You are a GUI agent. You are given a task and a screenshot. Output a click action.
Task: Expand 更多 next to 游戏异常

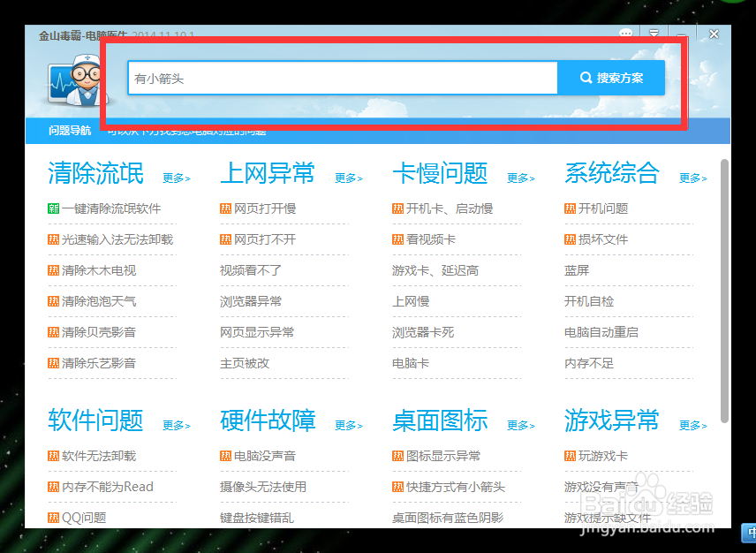[692, 425]
